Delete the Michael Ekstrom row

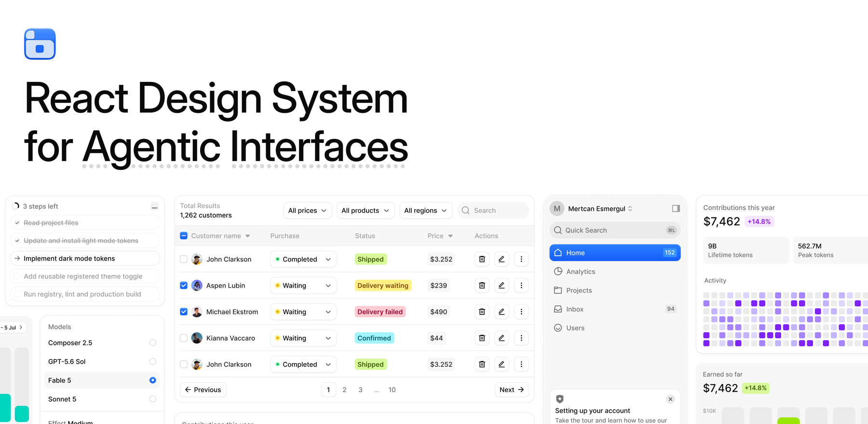[482, 312]
